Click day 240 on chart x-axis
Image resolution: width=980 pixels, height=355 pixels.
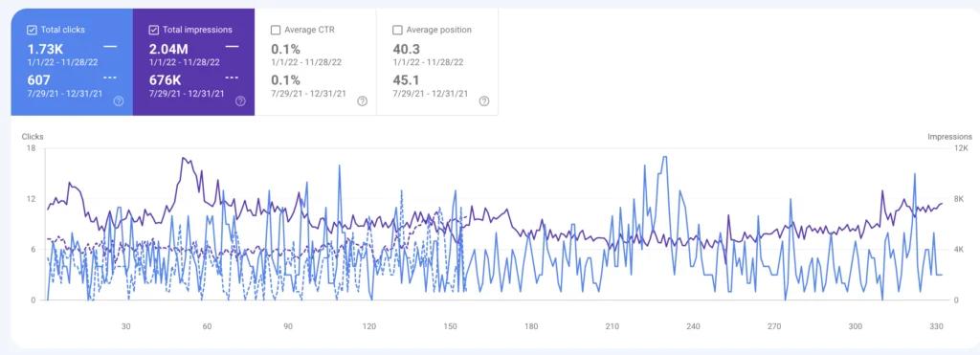pos(693,326)
